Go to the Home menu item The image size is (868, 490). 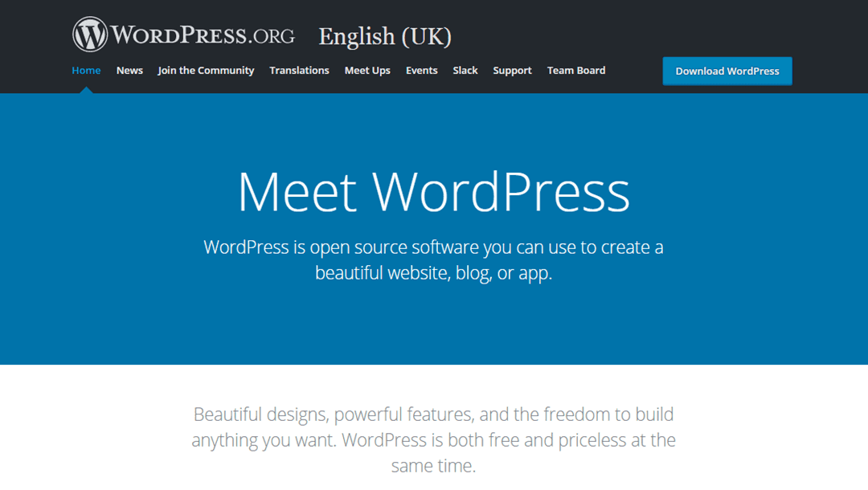86,71
